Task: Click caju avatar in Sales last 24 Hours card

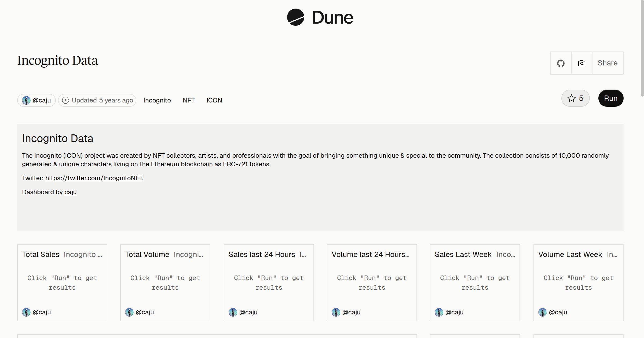Action: tap(233, 312)
